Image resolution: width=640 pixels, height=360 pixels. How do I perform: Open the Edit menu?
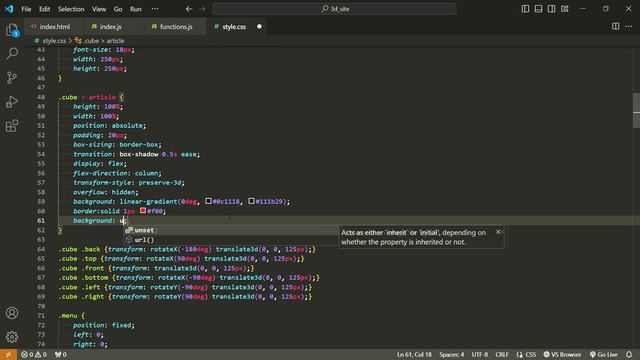coord(44,9)
